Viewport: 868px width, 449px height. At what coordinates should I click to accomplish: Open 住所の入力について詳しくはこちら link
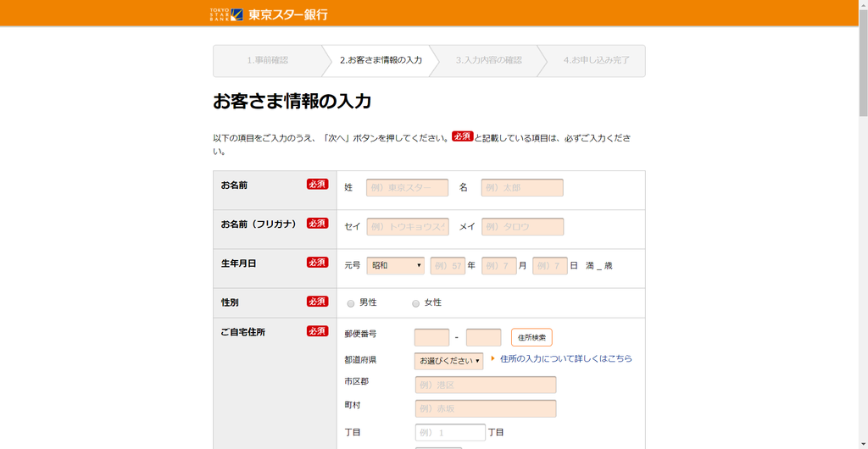coord(565,358)
